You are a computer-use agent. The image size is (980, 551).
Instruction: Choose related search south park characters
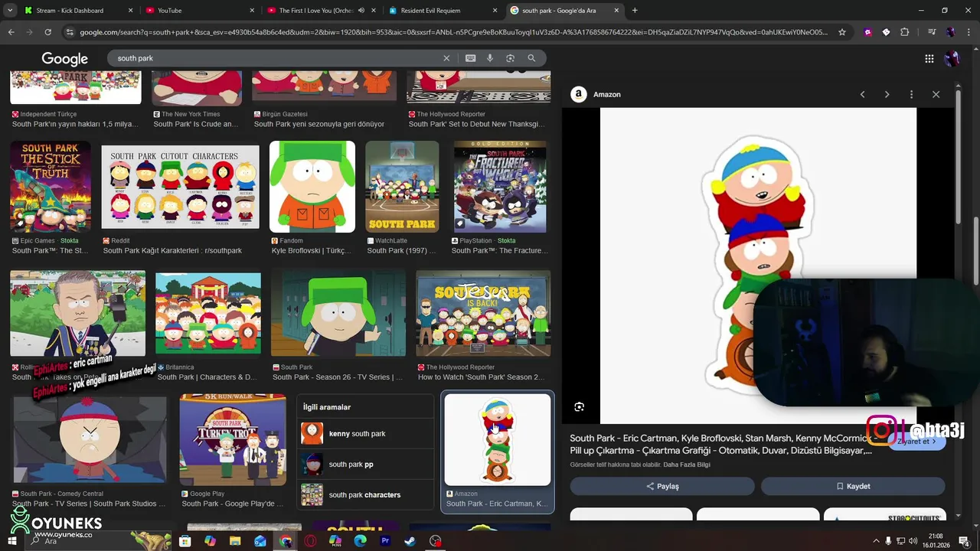click(x=366, y=495)
